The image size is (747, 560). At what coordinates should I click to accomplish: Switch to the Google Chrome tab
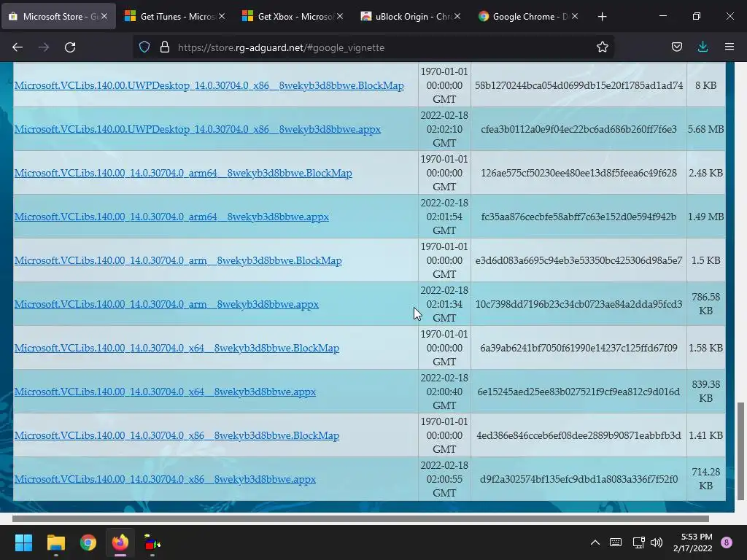[x=528, y=16]
